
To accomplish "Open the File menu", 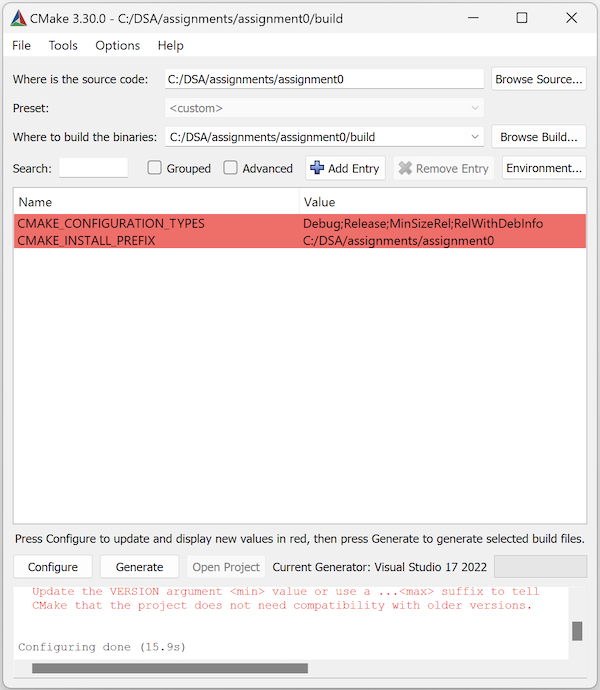I will coord(21,45).
